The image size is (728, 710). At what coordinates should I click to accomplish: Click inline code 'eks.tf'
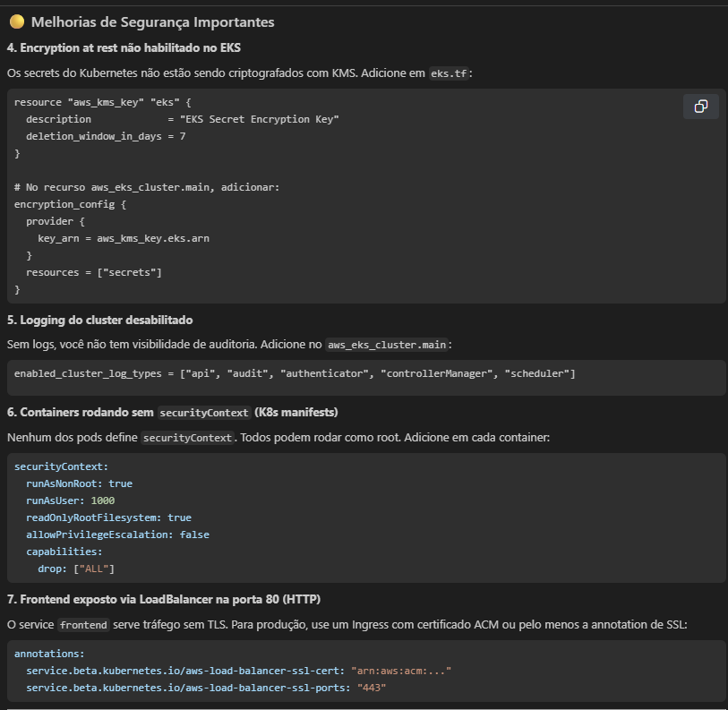pos(449,73)
